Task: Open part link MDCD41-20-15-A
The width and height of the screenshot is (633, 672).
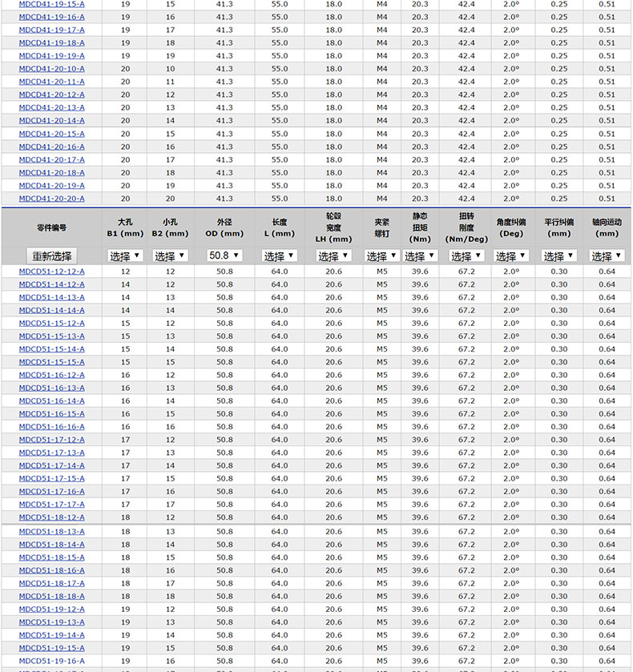Action: point(51,134)
